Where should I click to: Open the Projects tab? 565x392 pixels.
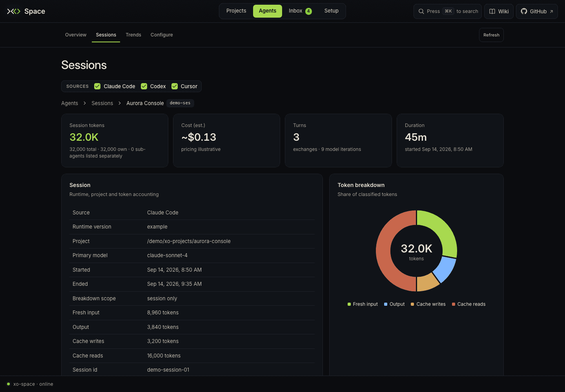click(x=236, y=11)
